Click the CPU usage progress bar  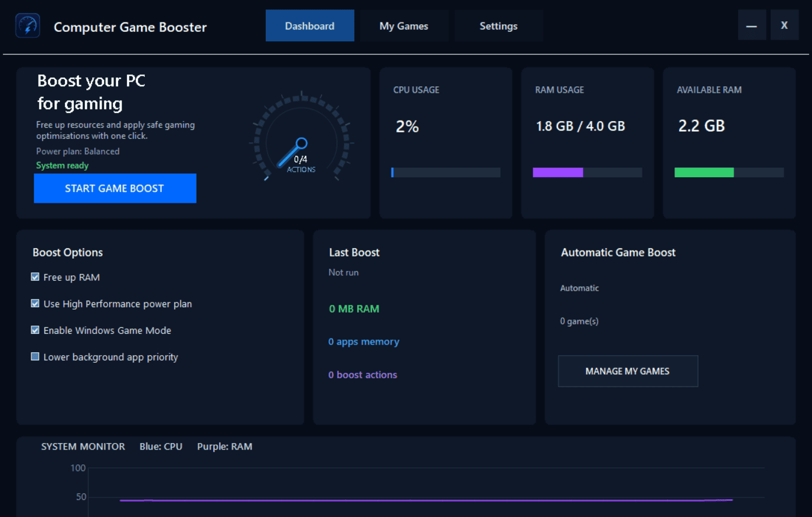(x=446, y=173)
